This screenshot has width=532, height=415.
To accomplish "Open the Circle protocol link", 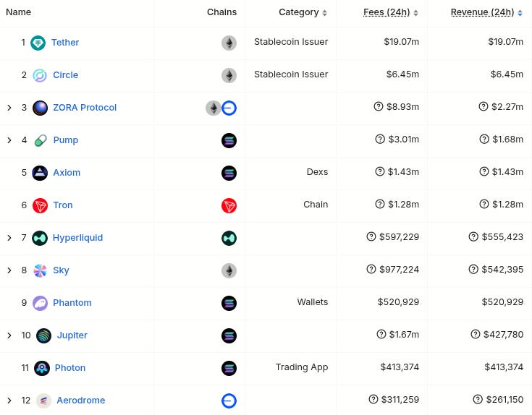I will click(65, 75).
